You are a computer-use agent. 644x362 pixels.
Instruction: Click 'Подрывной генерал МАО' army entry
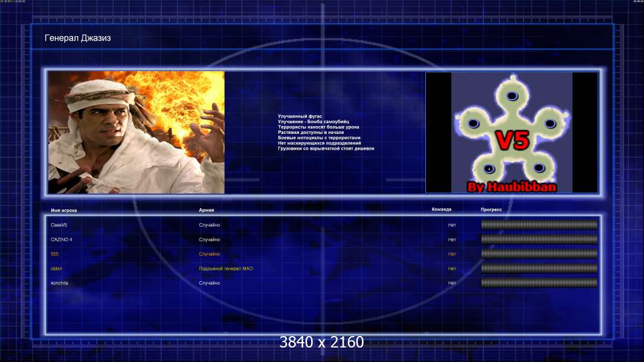click(x=226, y=268)
